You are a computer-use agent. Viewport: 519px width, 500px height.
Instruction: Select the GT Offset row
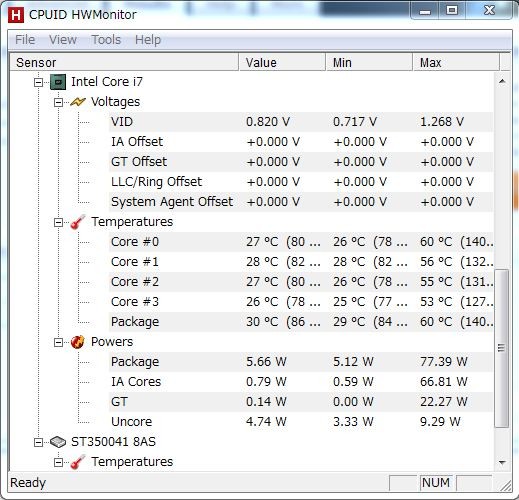point(301,162)
